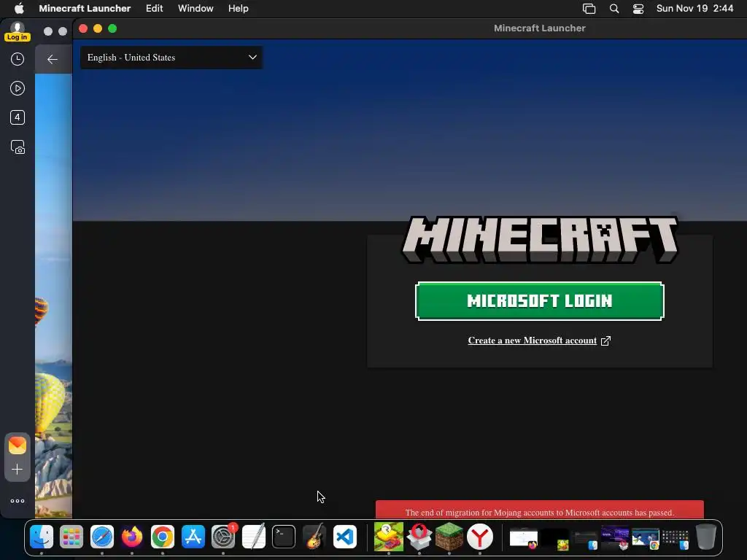The height and width of the screenshot is (560, 747).
Task: Click Minecraft grass block icon in Dock
Action: (449, 537)
